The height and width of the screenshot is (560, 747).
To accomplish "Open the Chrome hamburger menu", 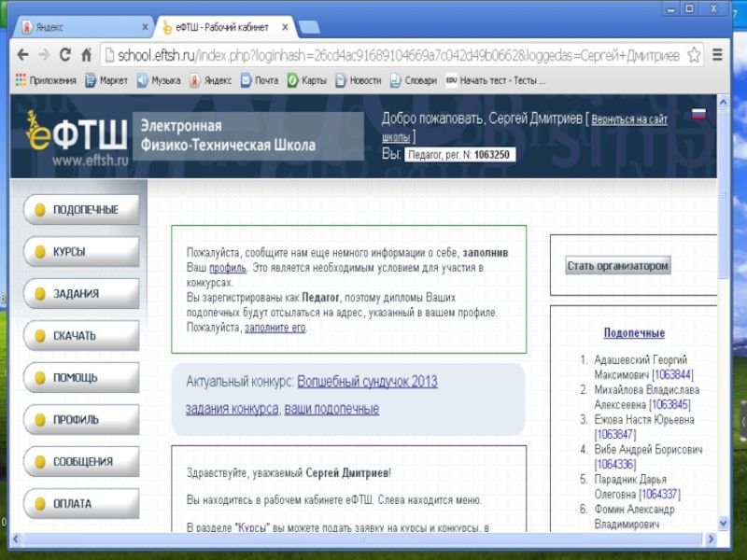I will point(717,55).
